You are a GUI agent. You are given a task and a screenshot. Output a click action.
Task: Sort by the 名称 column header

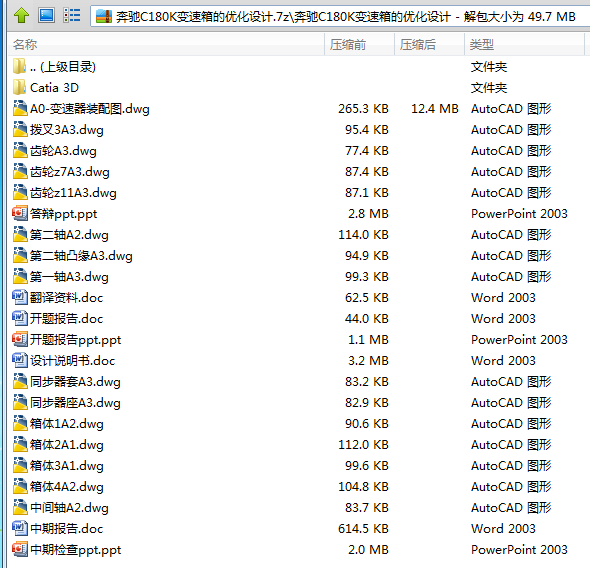coord(166,44)
